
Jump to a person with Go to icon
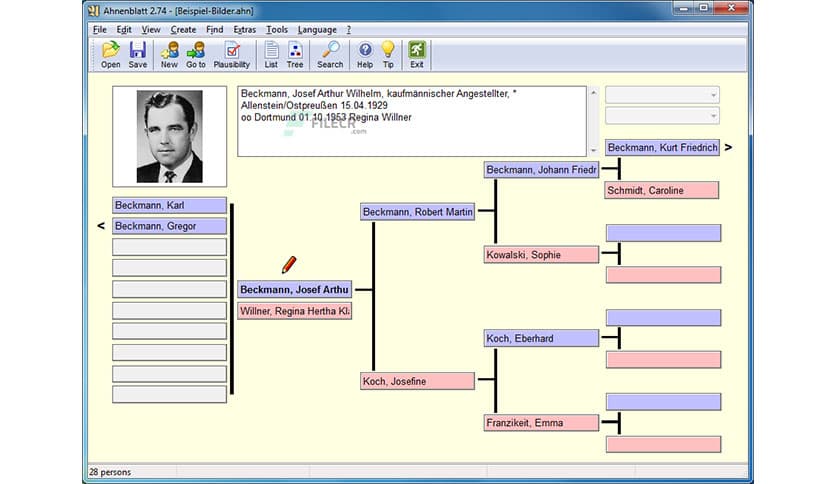coord(196,54)
